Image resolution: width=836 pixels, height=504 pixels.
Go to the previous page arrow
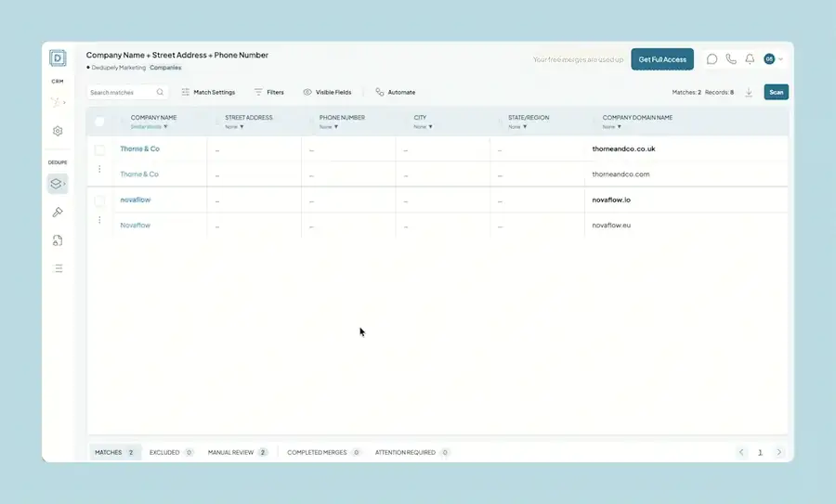741,452
